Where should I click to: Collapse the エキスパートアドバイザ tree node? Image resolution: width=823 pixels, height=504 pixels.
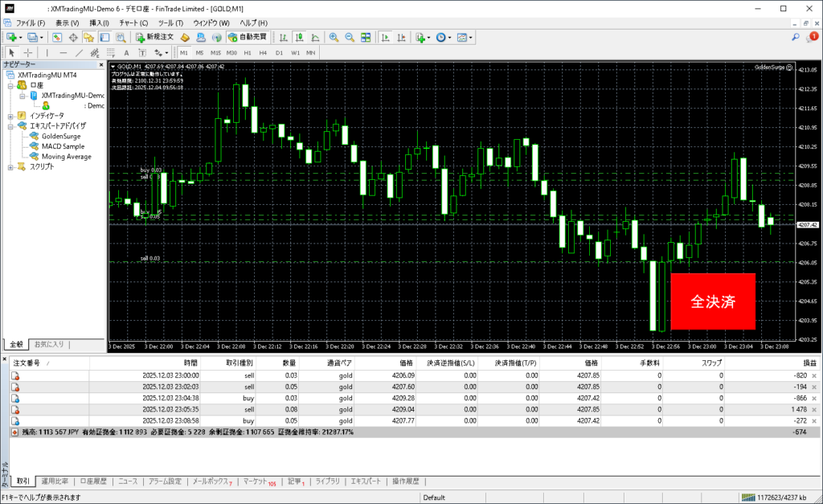click(x=10, y=125)
